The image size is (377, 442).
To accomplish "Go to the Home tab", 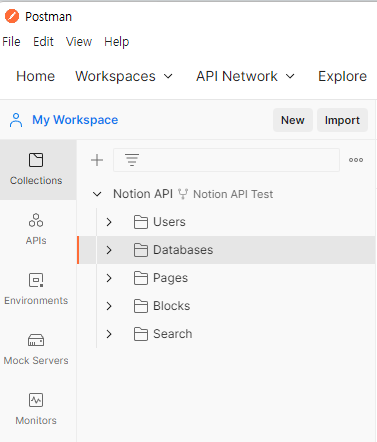I will (x=36, y=76).
